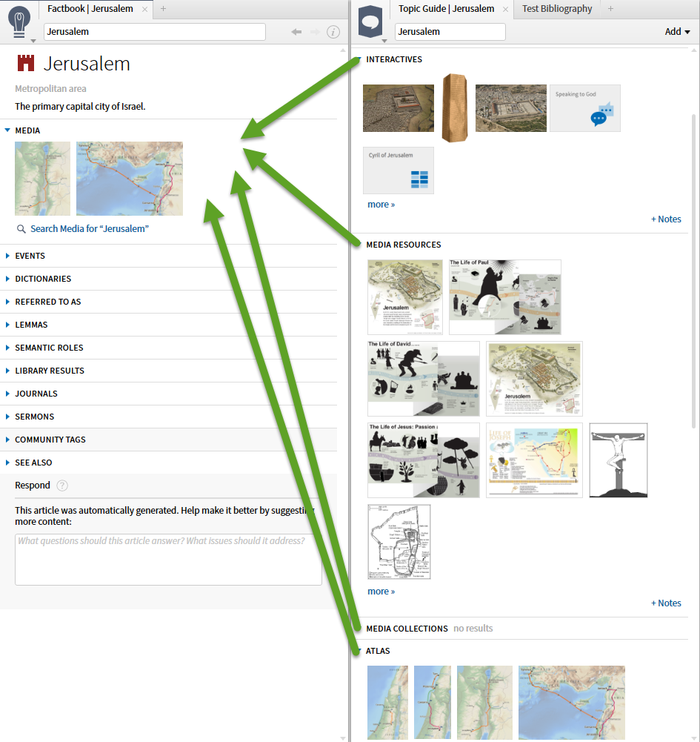Close the Factbook Jerusalem tab
The width and height of the screenshot is (700, 742).
pos(144,9)
